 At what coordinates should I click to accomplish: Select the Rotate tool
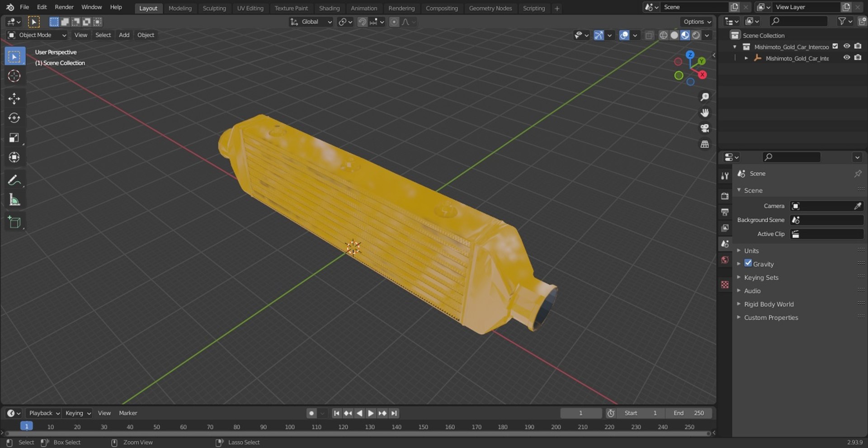(x=14, y=118)
